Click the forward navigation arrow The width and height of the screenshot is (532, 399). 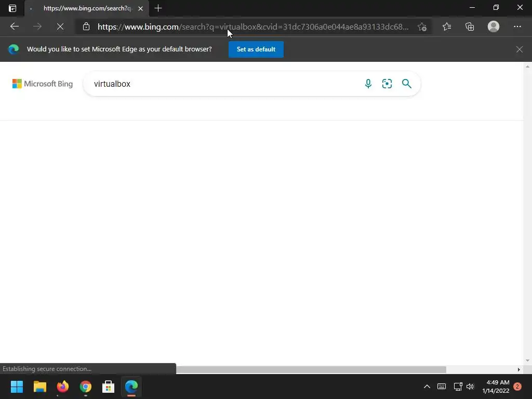37,26
